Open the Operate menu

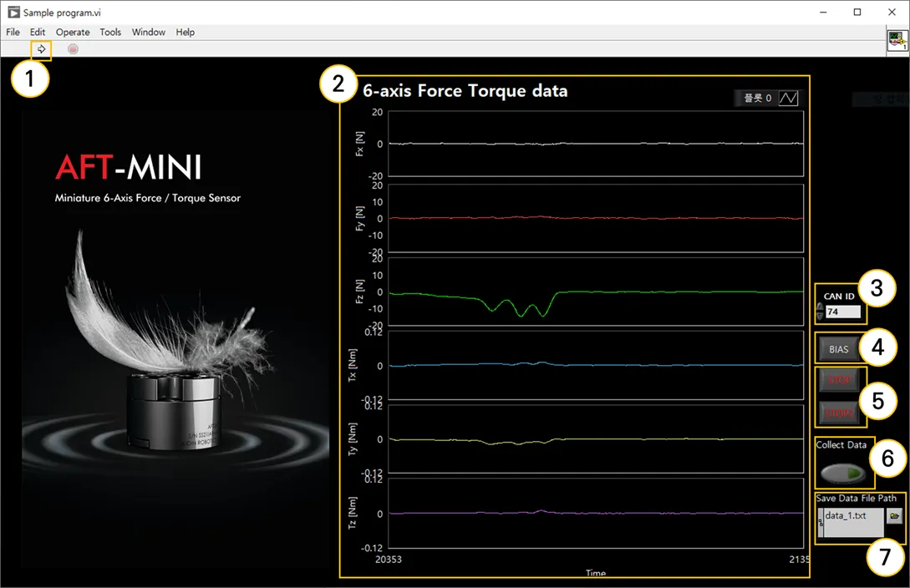pos(73,32)
